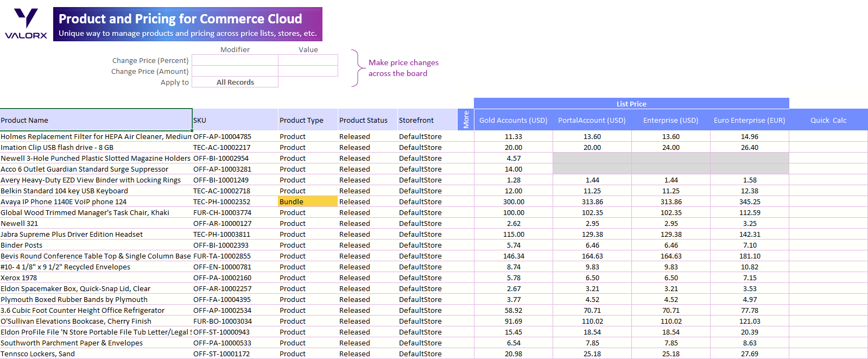The height and width of the screenshot is (359, 868).
Task: Select the PortalAccount (USD) column header
Action: pyautogui.click(x=592, y=120)
